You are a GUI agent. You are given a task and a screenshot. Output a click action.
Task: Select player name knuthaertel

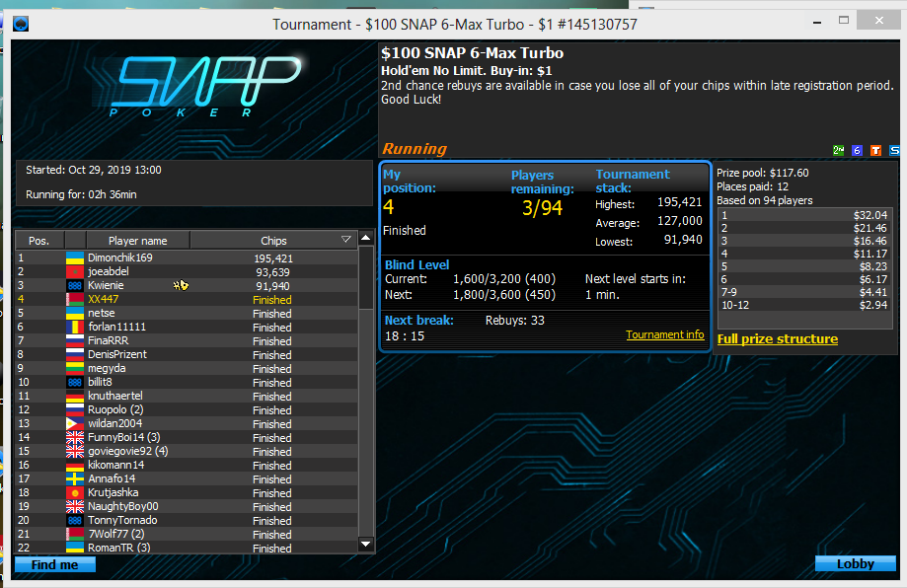coord(115,396)
